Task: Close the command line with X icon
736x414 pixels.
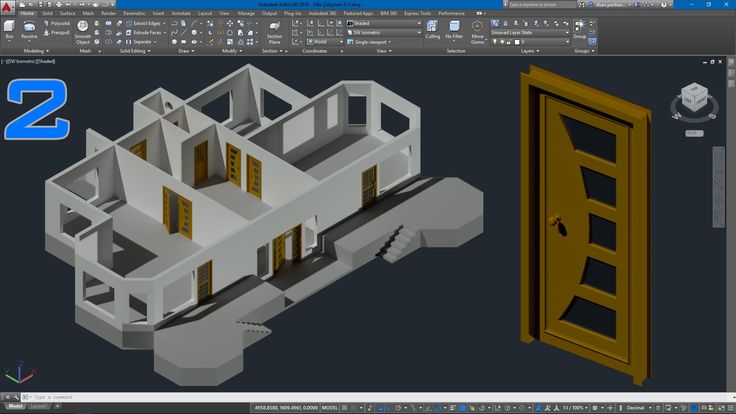Action: 7,397
